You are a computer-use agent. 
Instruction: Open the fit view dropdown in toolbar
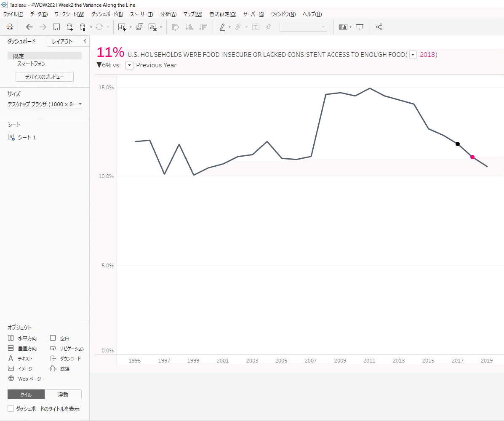[x=303, y=27]
